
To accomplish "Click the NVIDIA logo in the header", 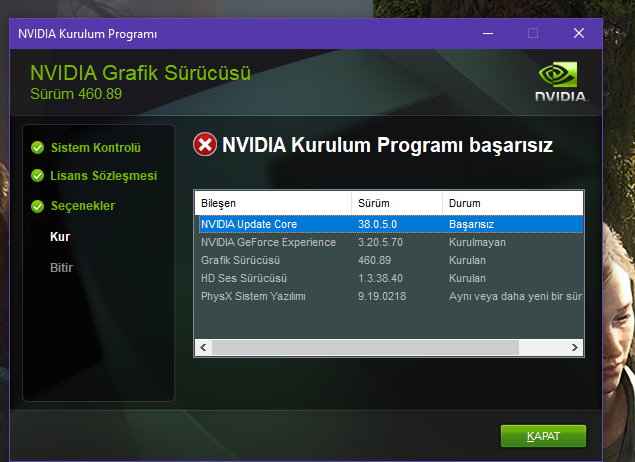I will 561,82.
